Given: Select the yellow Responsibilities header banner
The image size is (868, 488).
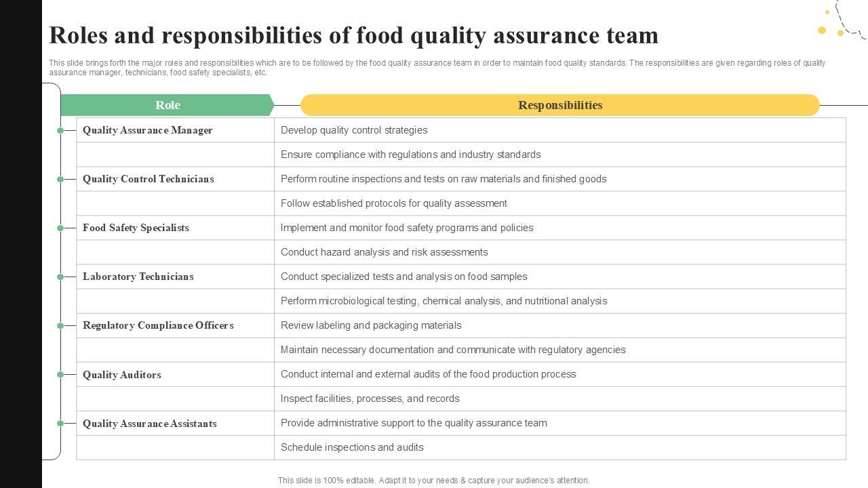Looking at the screenshot, I should pyautogui.click(x=560, y=105).
